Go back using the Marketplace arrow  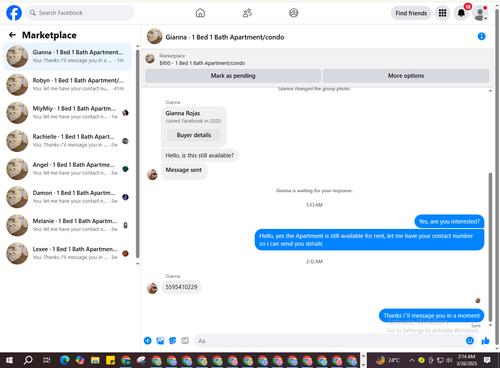point(12,35)
